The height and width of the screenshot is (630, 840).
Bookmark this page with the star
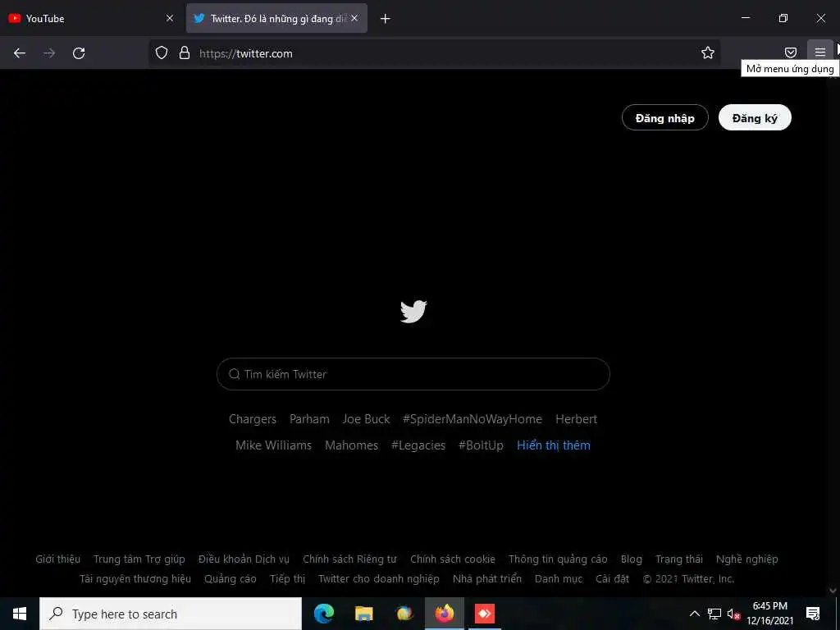click(708, 52)
